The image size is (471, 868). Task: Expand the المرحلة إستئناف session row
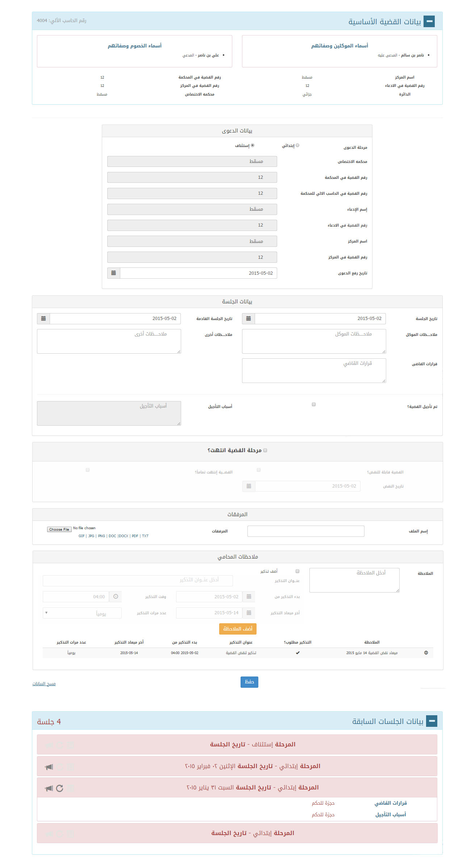[x=237, y=744]
